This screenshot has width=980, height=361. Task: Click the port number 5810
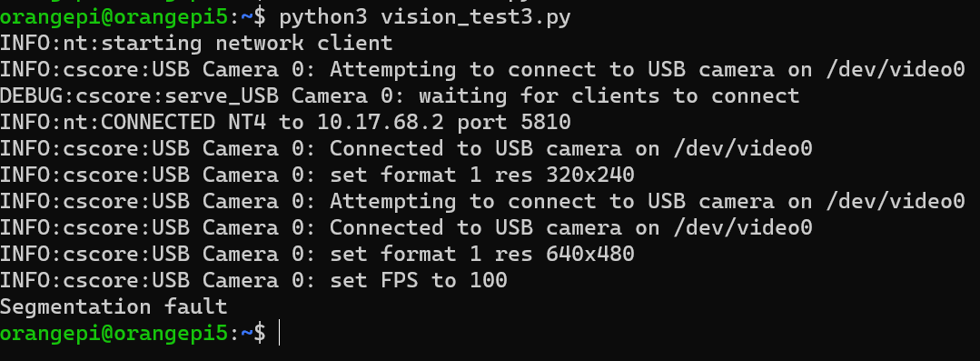click(x=545, y=122)
